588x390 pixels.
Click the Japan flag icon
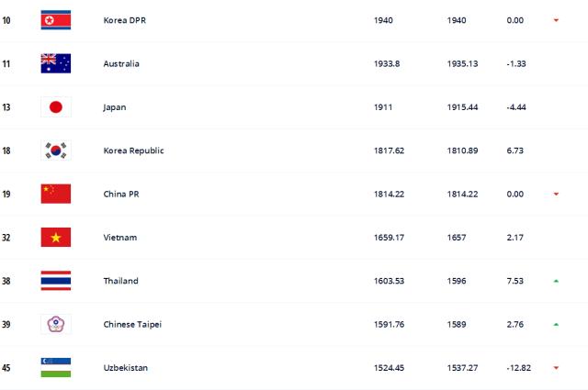click(55, 107)
